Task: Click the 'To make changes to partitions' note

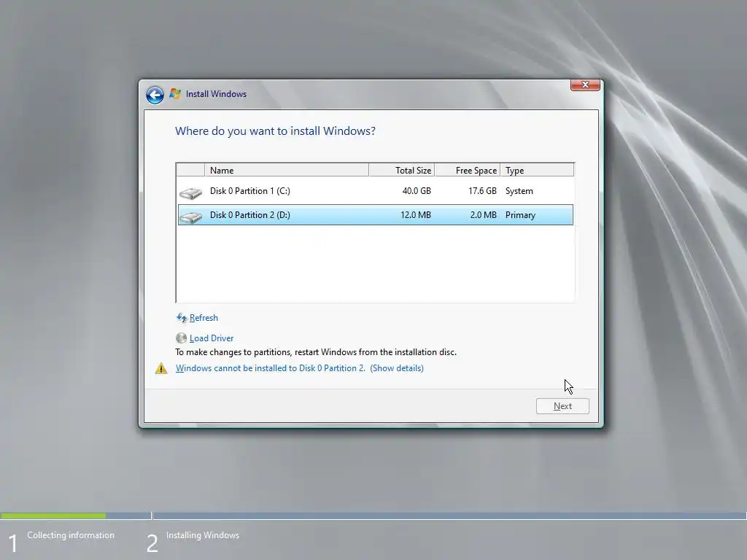Action: click(x=316, y=352)
